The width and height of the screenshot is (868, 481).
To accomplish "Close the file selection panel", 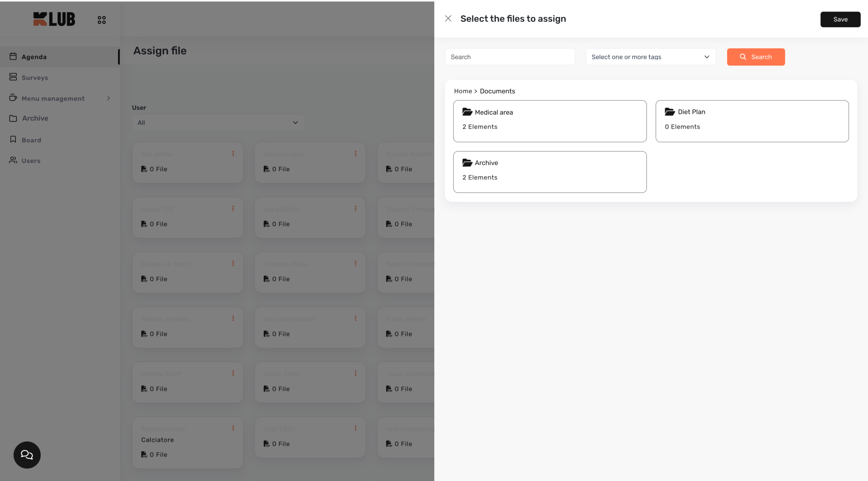I will (x=448, y=19).
